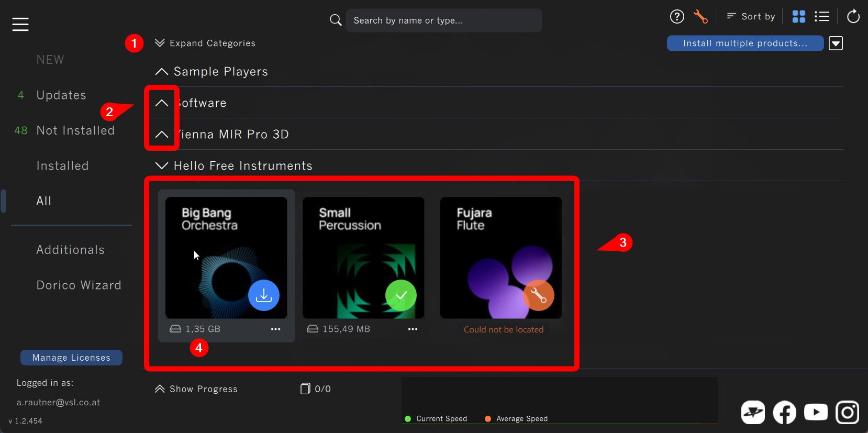Click Small Percussion disk size icon
Screen dimensions: 868x433
313,329
